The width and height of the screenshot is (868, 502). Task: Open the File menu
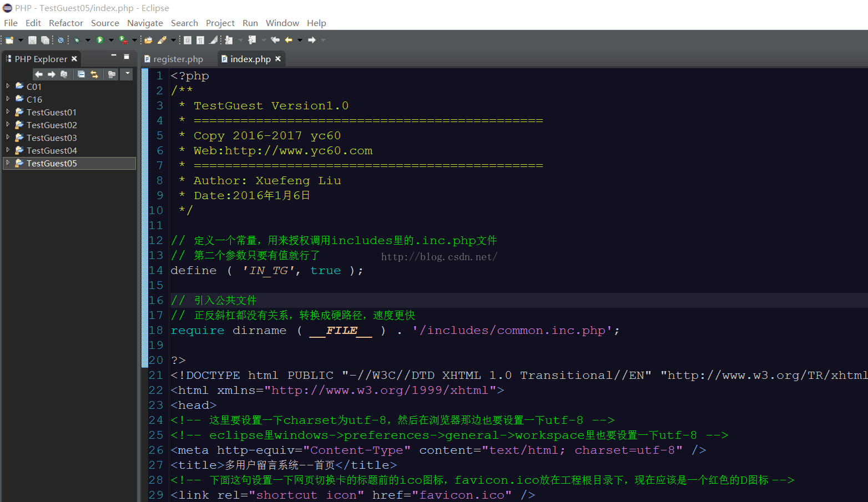[x=11, y=23]
